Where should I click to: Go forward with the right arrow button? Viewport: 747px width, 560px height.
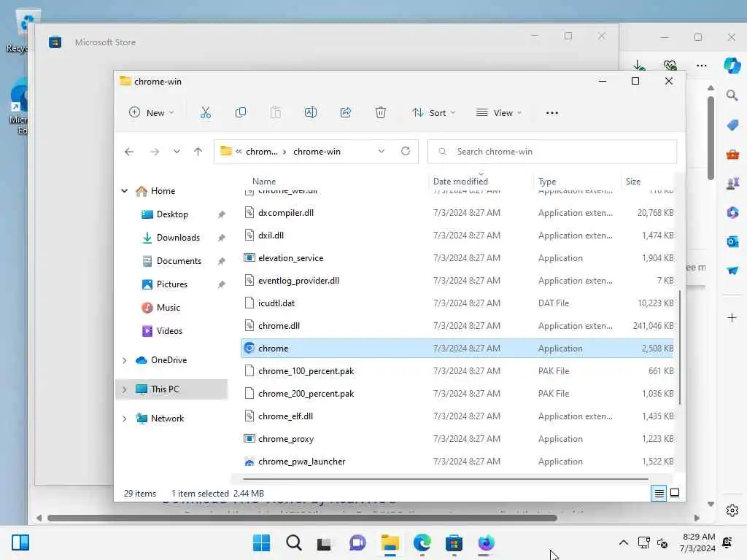155,152
